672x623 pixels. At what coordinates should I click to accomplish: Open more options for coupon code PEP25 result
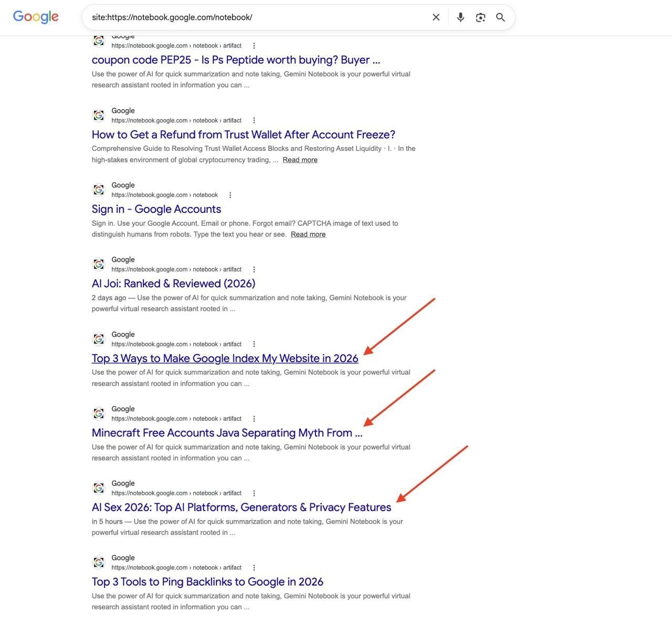254,46
